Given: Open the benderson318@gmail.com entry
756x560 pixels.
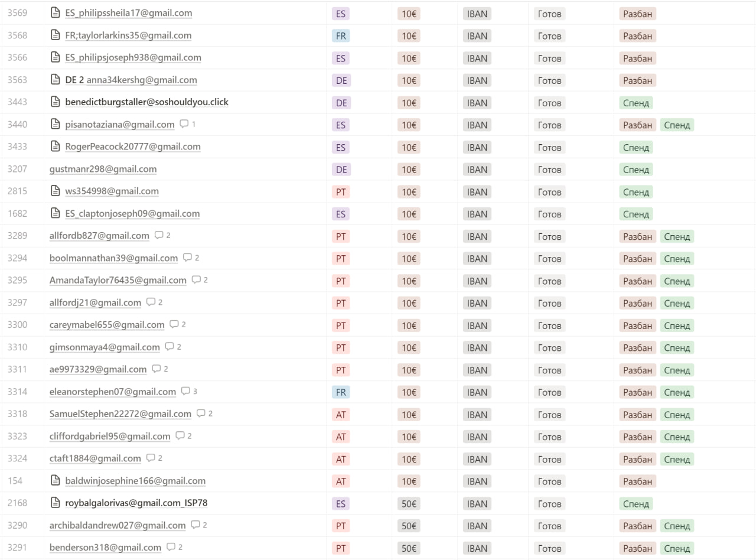Looking at the screenshot, I should (105, 548).
